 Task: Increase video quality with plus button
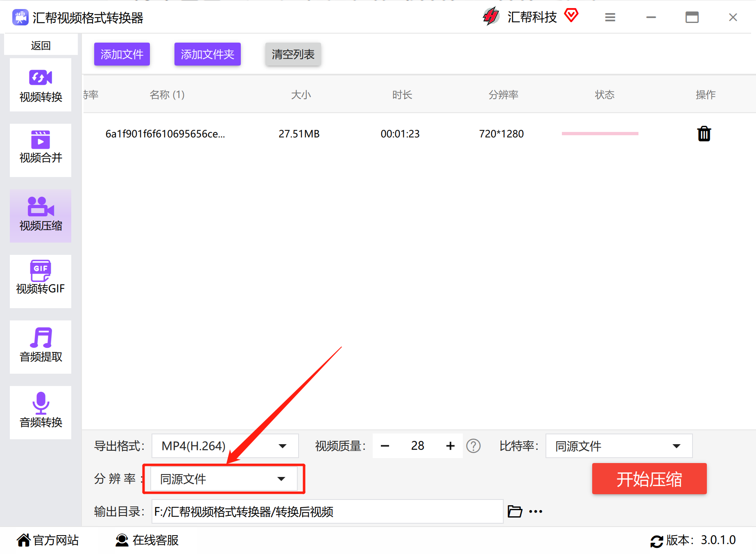pyautogui.click(x=450, y=446)
